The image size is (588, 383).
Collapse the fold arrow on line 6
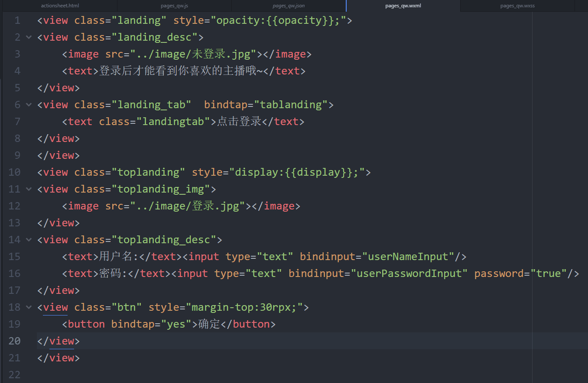(x=29, y=105)
